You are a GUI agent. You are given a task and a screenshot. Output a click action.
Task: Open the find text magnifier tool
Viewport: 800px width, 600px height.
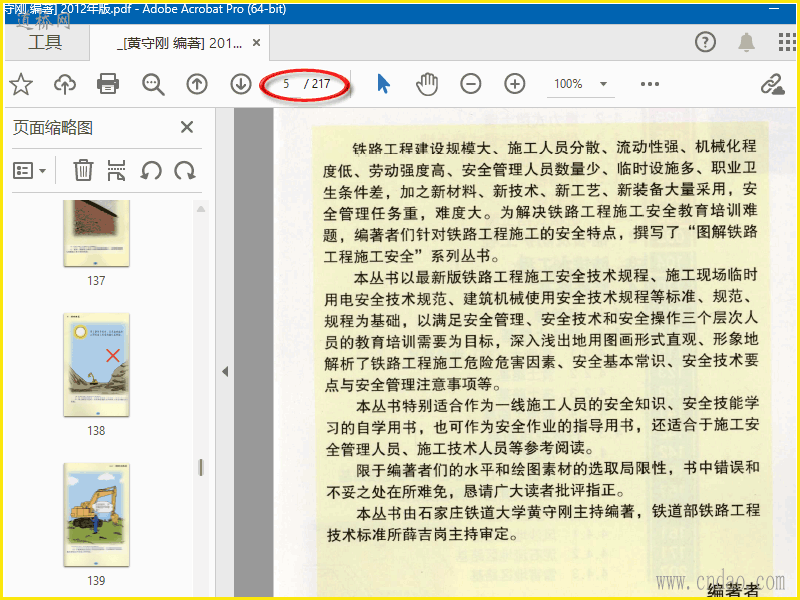click(x=153, y=84)
